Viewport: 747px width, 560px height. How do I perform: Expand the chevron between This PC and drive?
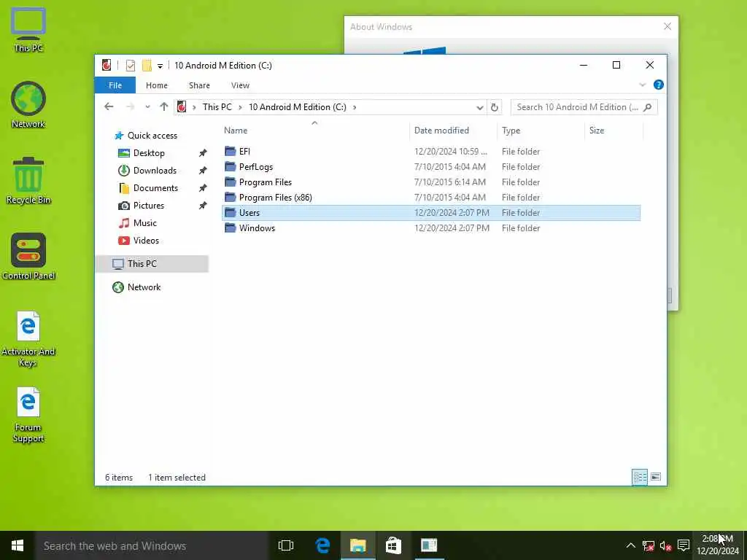240,107
